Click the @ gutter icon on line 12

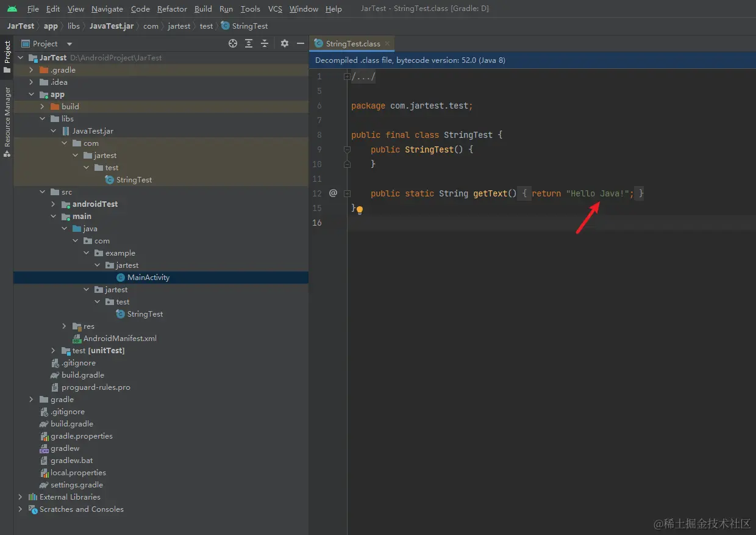tap(333, 193)
